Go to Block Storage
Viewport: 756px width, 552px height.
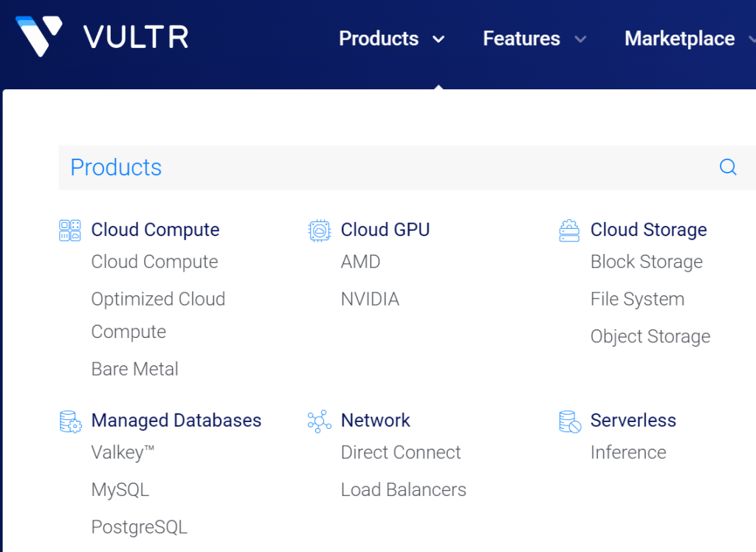tap(647, 262)
